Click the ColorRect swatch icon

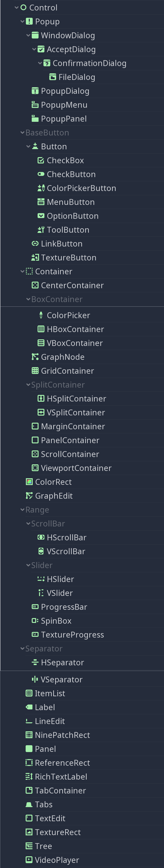29,482
